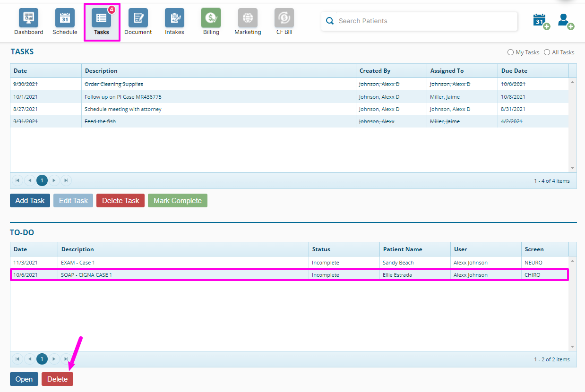Tasks pager: go to last page
Screen dimensions: 585x392
coord(66,180)
